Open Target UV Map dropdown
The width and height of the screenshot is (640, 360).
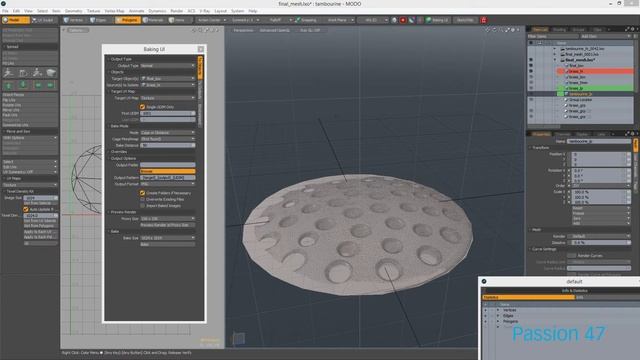168,98
